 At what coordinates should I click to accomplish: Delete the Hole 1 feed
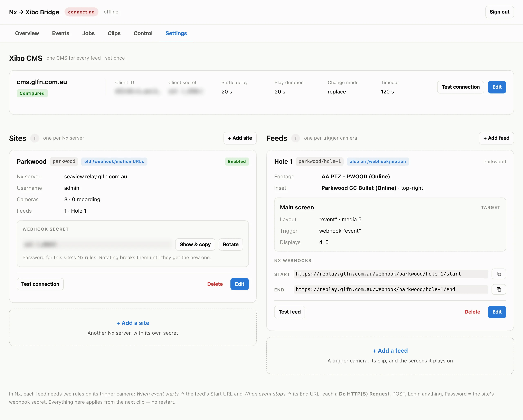coord(472,312)
